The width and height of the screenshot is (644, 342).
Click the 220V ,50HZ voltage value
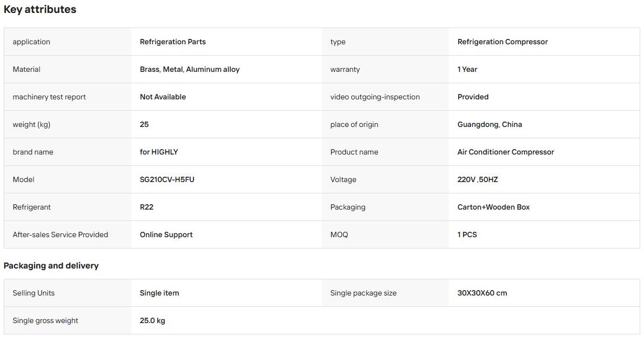(478, 179)
